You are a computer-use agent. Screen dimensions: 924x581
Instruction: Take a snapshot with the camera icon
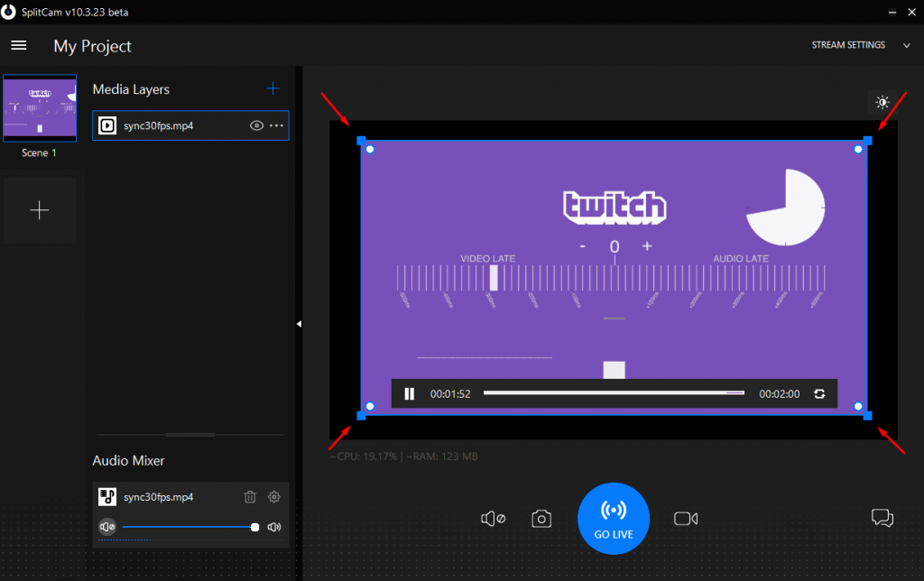coord(541,519)
